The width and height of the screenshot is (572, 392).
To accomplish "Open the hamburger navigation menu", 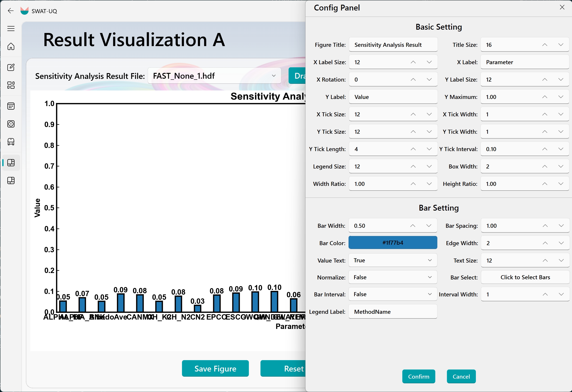I will (11, 29).
